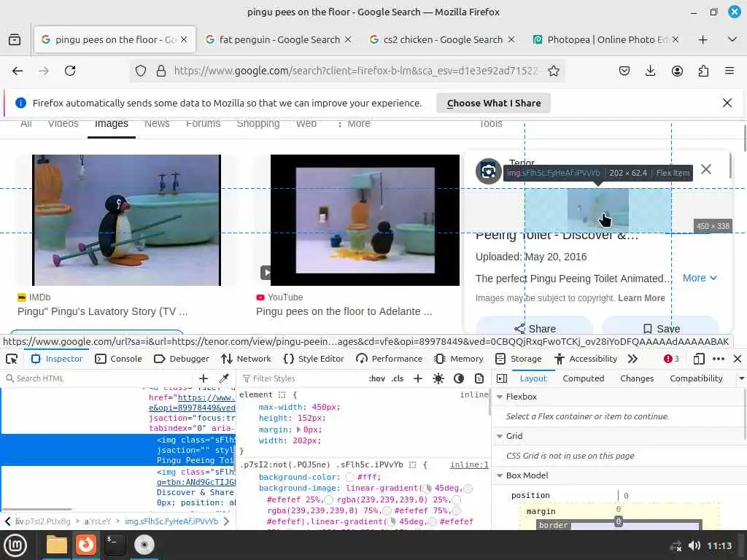Open the Accessibility panel
This screenshot has height=560, width=747.
(x=586, y=359)
